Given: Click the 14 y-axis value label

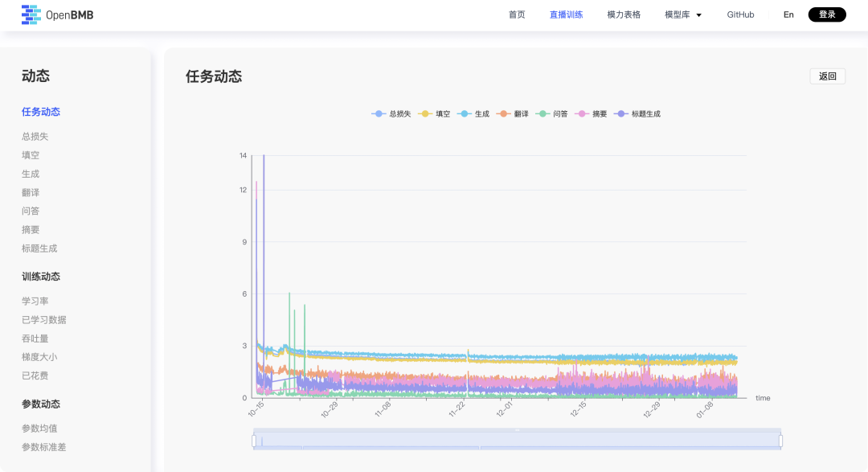Looking at the screenshot, I should (x=243, y=156).
